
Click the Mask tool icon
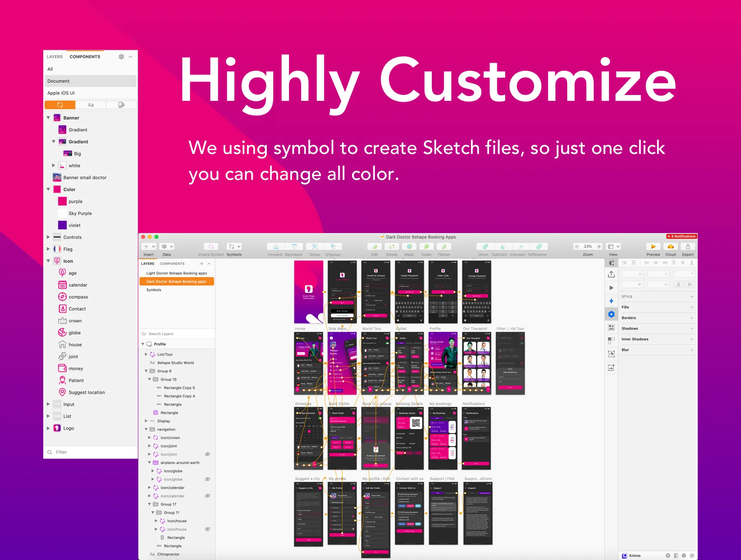(409, 247)
